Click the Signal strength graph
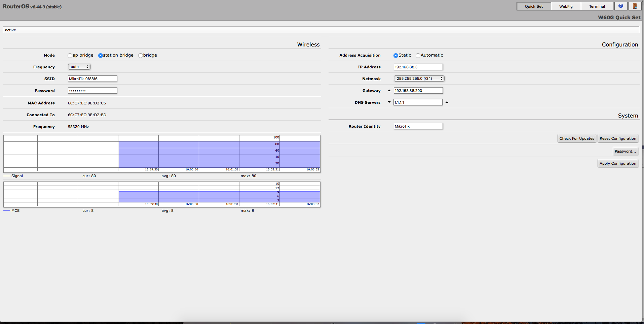 [x=162, y=154]
